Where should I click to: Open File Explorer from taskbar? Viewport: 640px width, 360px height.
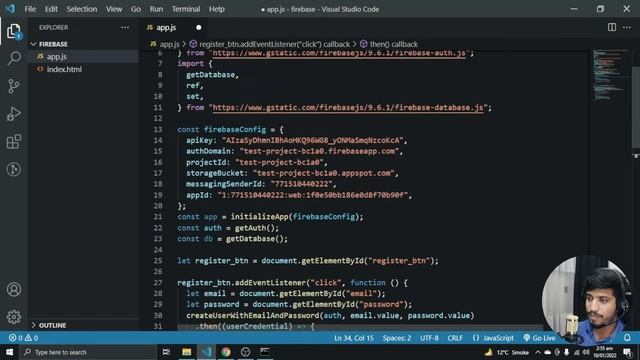click(187, 352)
